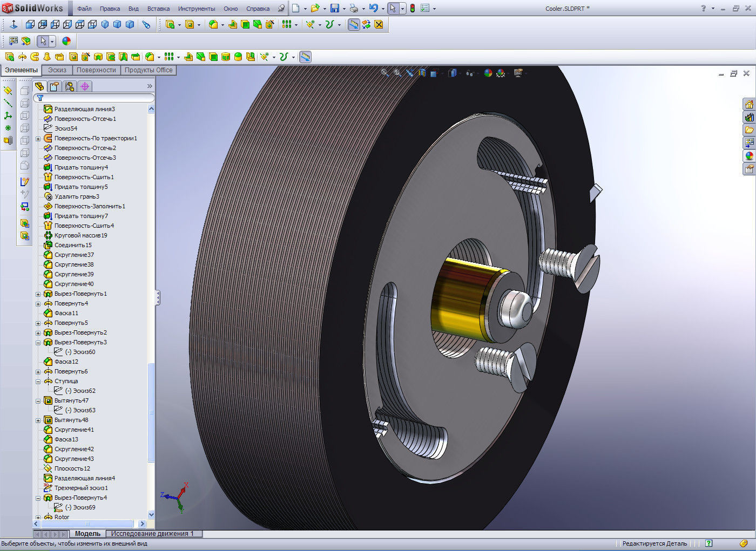Open the Инструменты menu
This screenshot has width=756, height=551.
tap(197, 9)
